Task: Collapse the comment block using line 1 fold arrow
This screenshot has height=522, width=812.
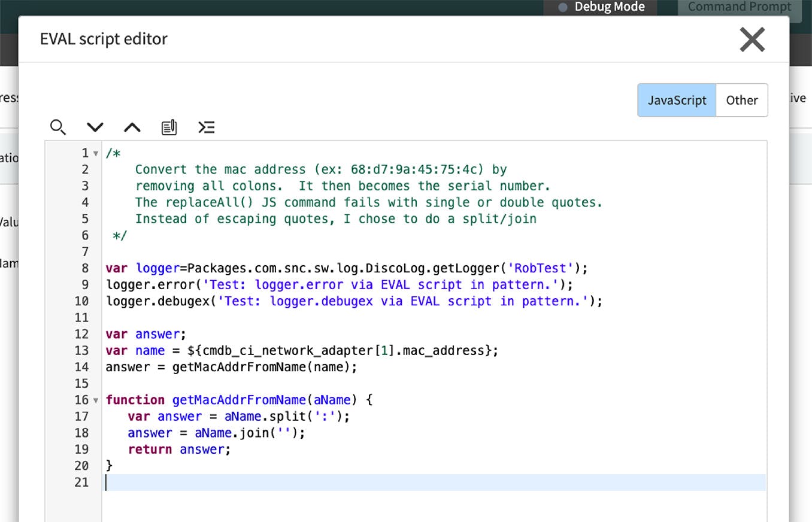Action: [x=95, y=153]
